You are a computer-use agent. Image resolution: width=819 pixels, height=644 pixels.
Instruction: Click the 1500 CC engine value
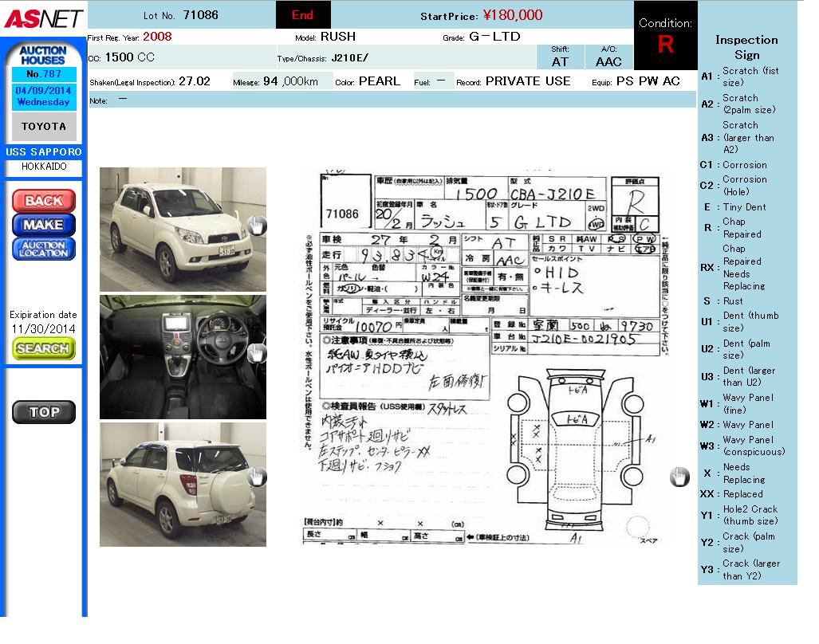129,57
